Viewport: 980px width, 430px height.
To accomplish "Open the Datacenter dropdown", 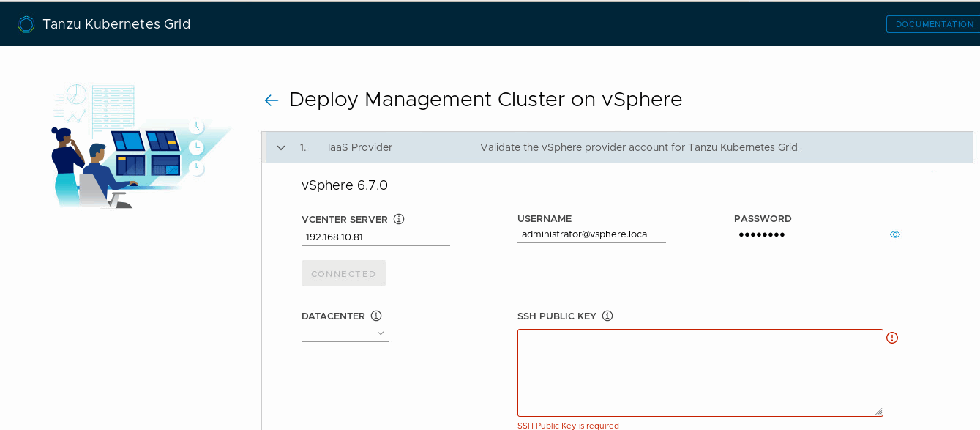I will click(345, 333).
